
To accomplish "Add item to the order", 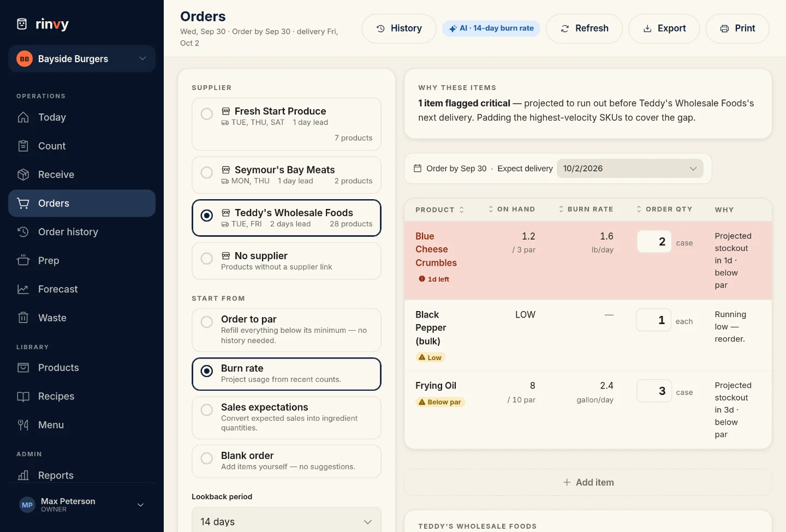I will (588, 482).
